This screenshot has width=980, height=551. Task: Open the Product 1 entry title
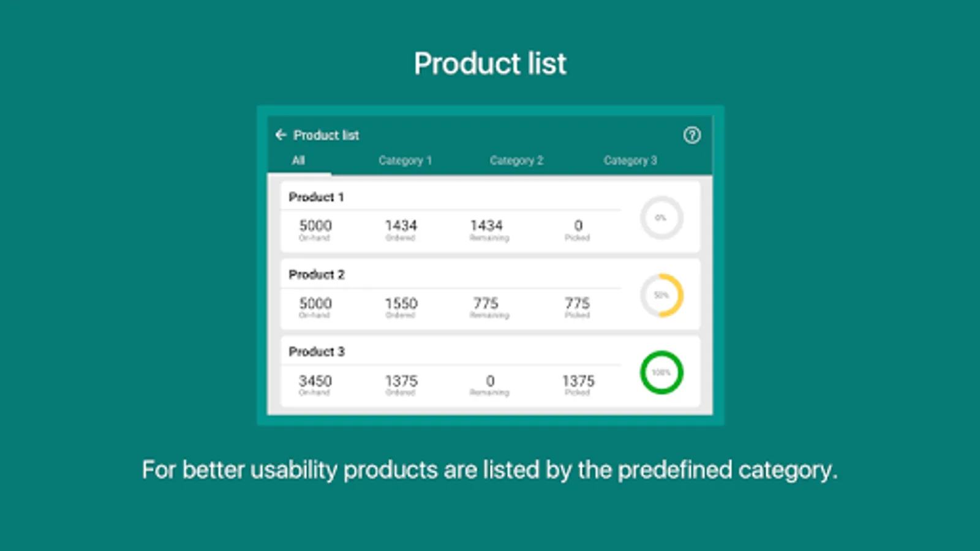click(316, 197)
